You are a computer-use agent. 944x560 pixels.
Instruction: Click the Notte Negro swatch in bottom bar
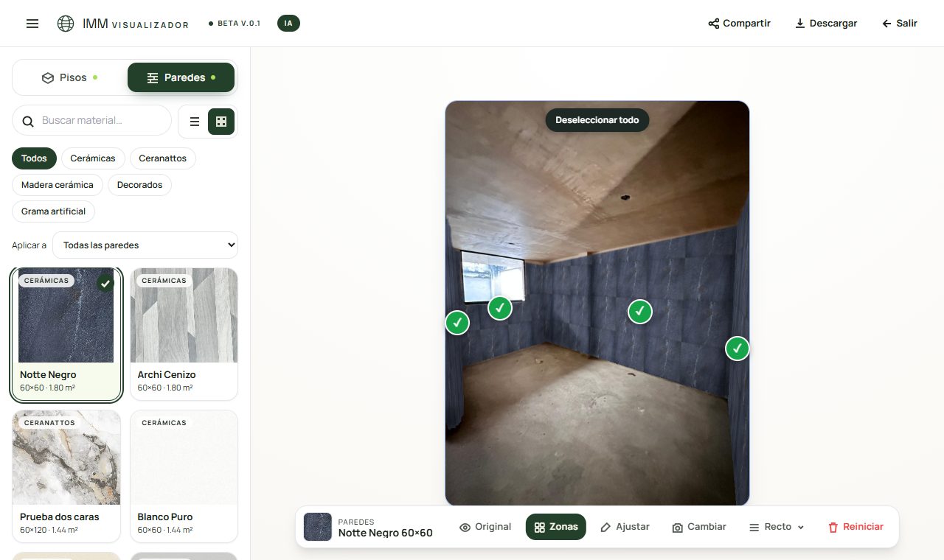[x=318, y=527]
